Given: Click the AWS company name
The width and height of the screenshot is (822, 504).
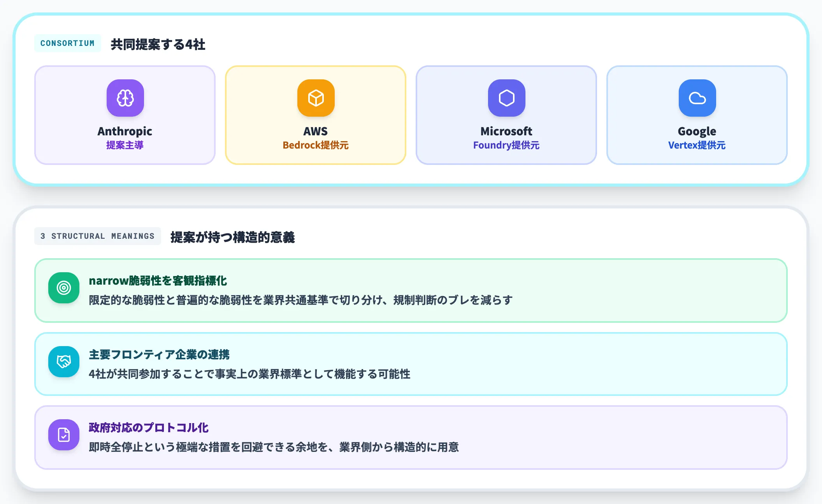Looking at the screenshot, I should pyautogui.click(x=316, y=131).
